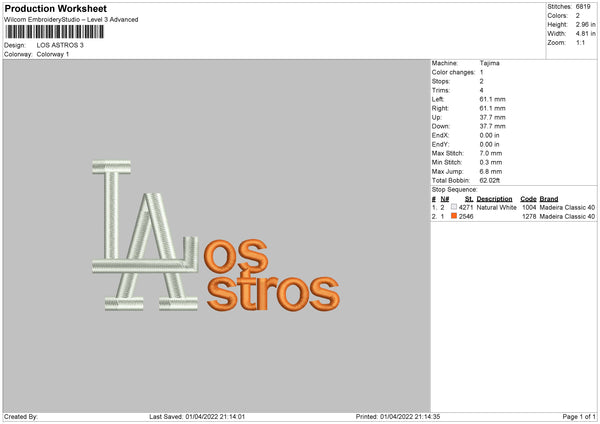Screen dimensions: 600x424
Task: Click the orange embroidered 'os' lettering
Action: pos(235,255)
